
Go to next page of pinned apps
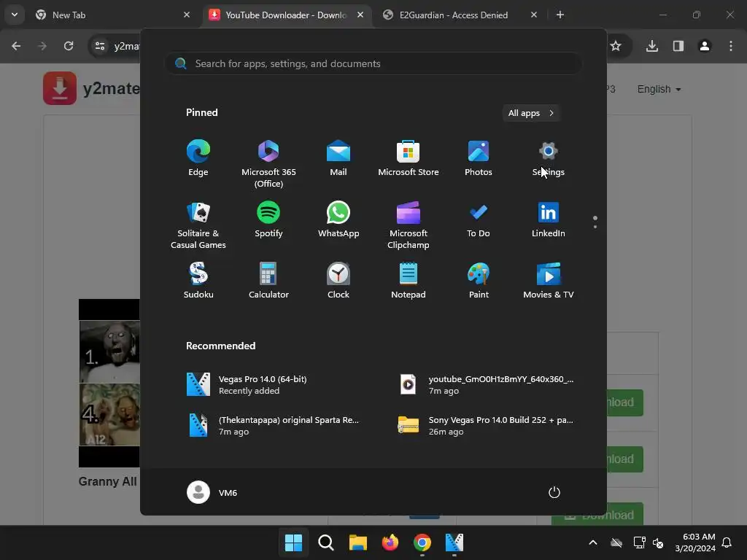point(595,227)
